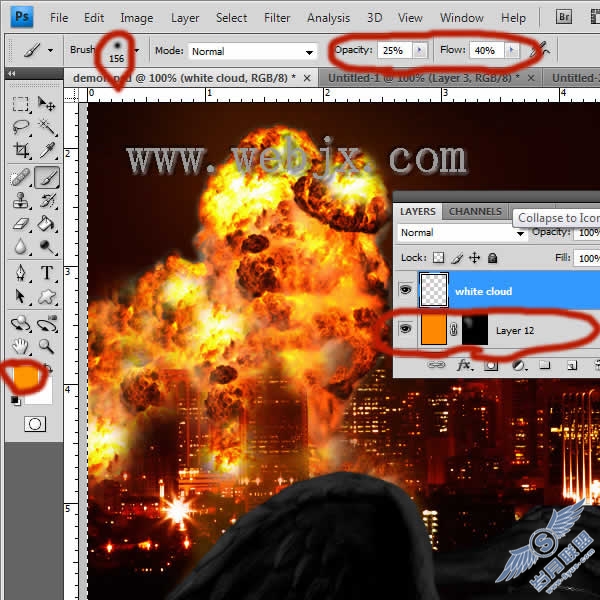
Task: Expand the toolbox double-arrow
Action: click(12, 73)
